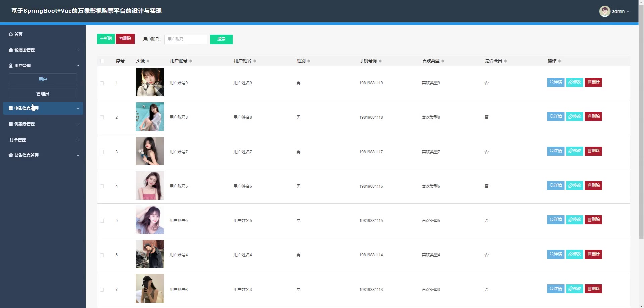Check the row 7 checkbox for 用户账号3

(x=102, y=290)
